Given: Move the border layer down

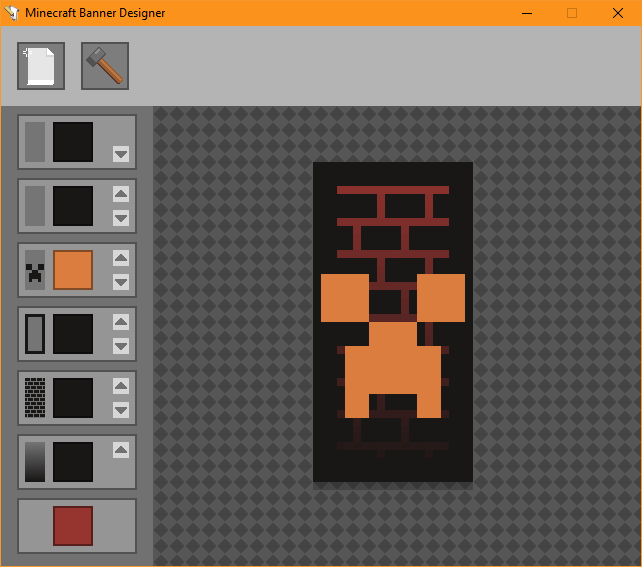Looking at the screenshot, I should 121,346.
